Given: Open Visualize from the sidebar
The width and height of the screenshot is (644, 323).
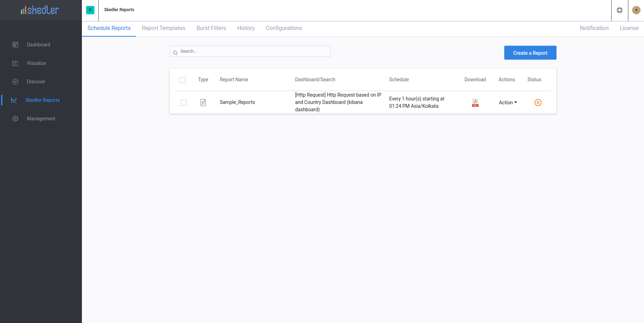Looking at the screenshot, I should click(36, 63).
